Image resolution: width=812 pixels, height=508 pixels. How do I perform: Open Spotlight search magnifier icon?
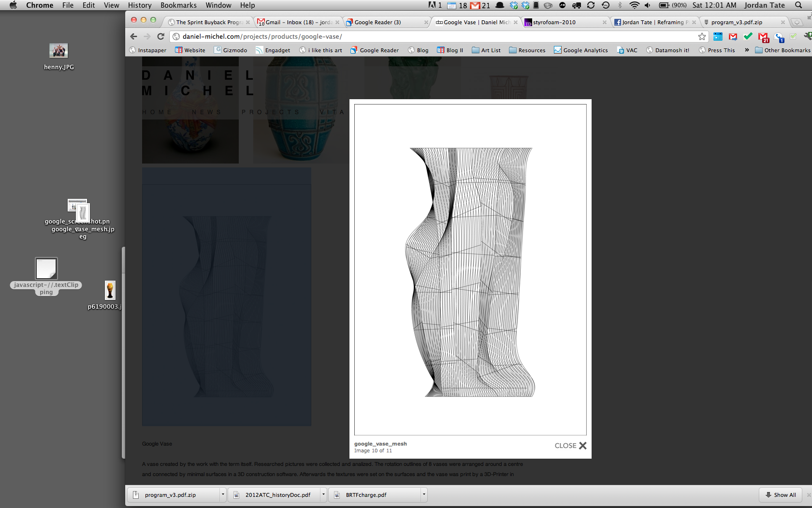tap(798, 5)
